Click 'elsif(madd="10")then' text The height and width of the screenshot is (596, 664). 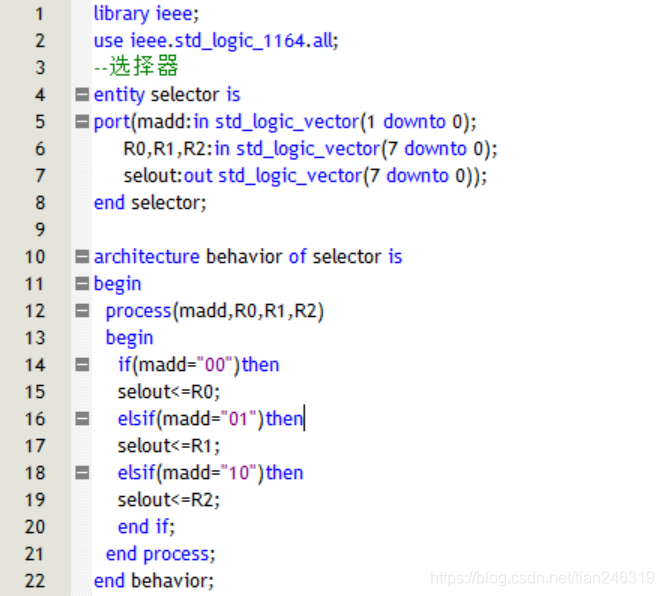pyautogui.click(x=210, y=473)
